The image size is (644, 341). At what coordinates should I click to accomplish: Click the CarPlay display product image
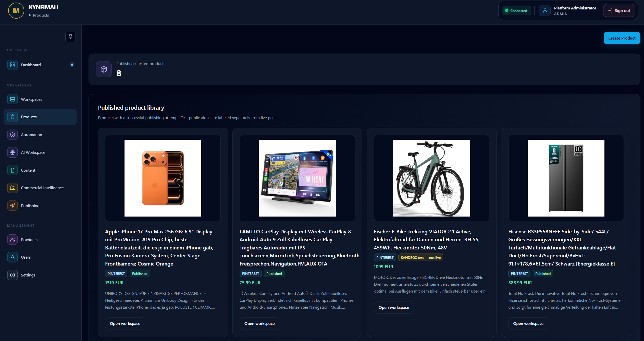[297, 178]
